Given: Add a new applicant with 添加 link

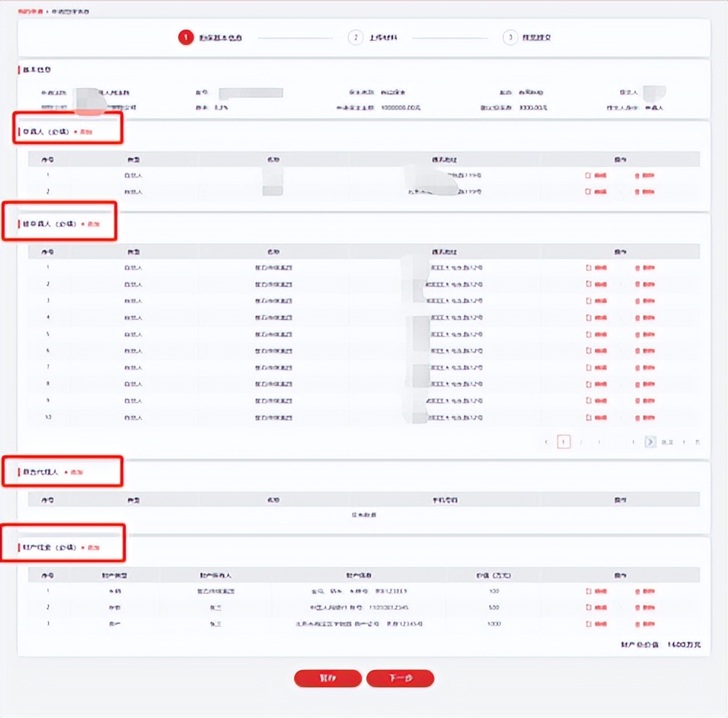Looking at the screenshot, I should (x=84, y=133).
